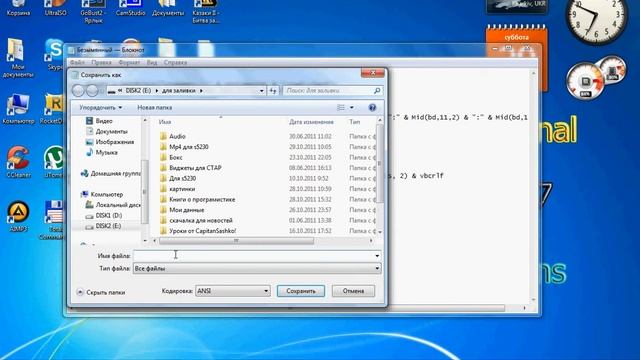Image resolution: width=640 pixels, height=360 pixels.
Task: Click the search magnifier icon in dialog
Action: click(377, 91)
